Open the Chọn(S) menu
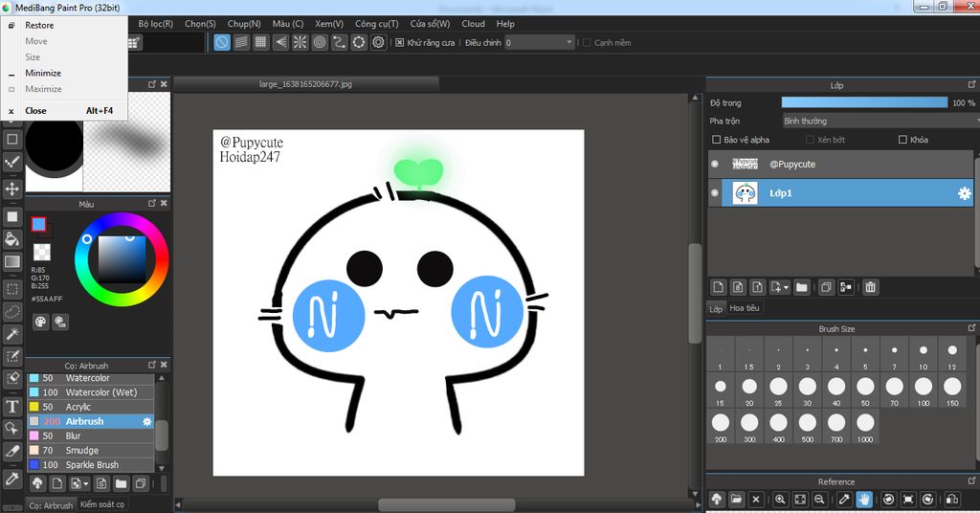The width and height of the screenshot is (980, 513). [201, 24]
